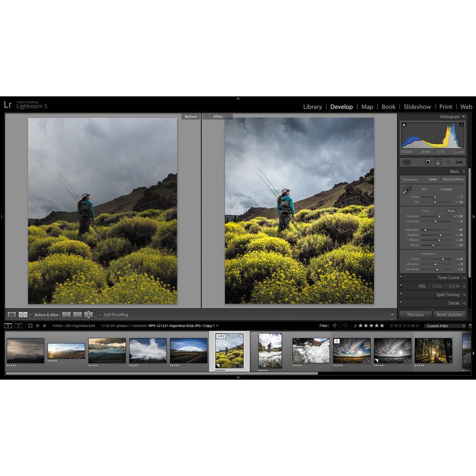Select the Radial Filter tool
The width and height of the screenshot is (476, 476).
click(448, 162)
